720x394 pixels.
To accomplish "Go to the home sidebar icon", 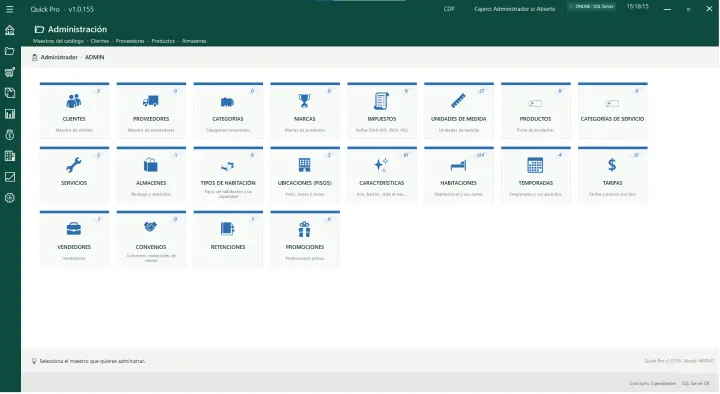I will [x=10, y=30].
